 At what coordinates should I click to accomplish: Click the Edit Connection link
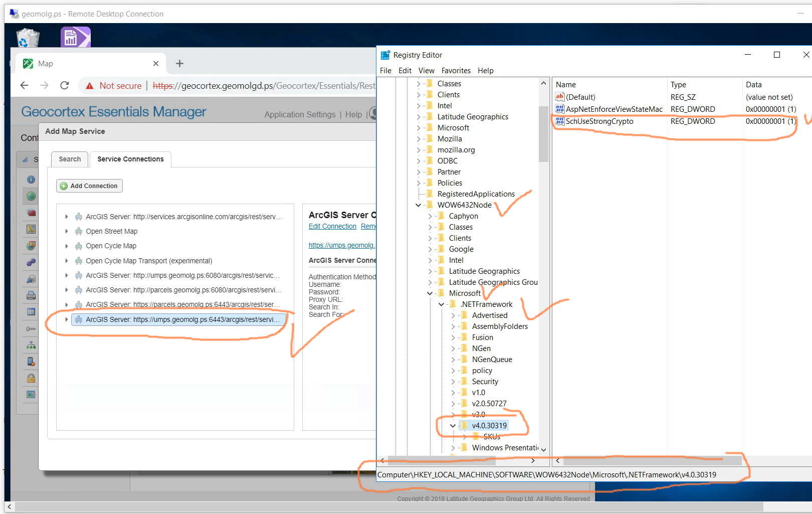[x=332, y=227]
